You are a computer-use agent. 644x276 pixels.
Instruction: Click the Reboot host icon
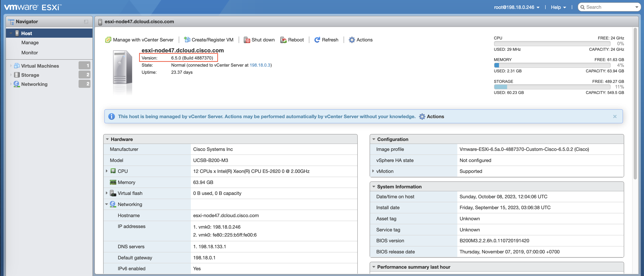tap(283, 40)
